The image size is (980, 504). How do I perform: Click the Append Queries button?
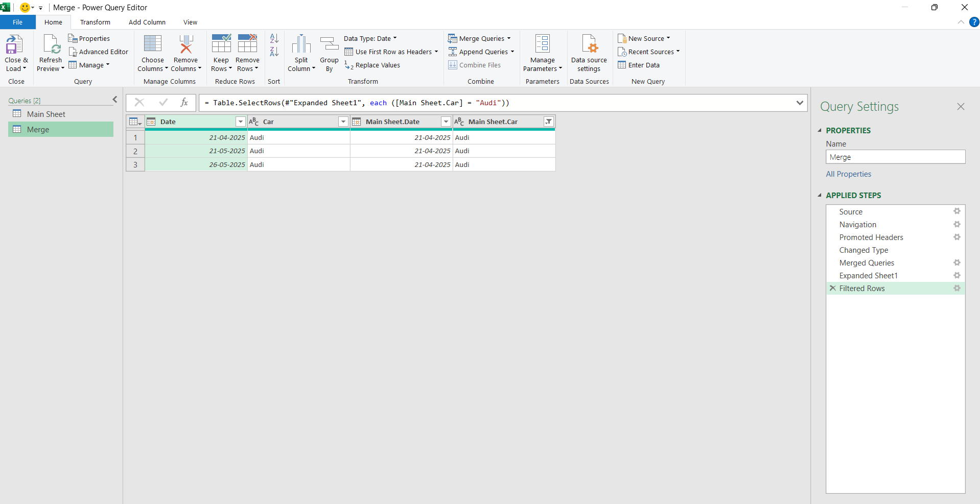pyautogui.click(x=481, y=52)
